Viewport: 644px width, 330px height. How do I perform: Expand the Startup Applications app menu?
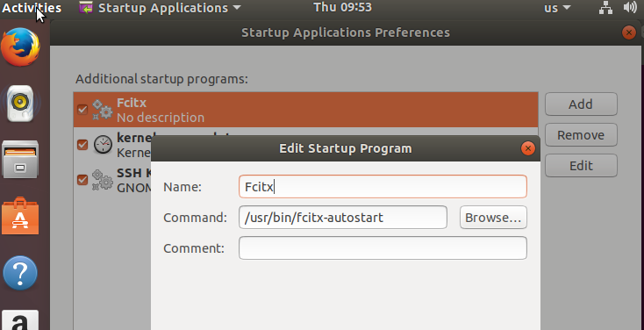coord(160,7)
